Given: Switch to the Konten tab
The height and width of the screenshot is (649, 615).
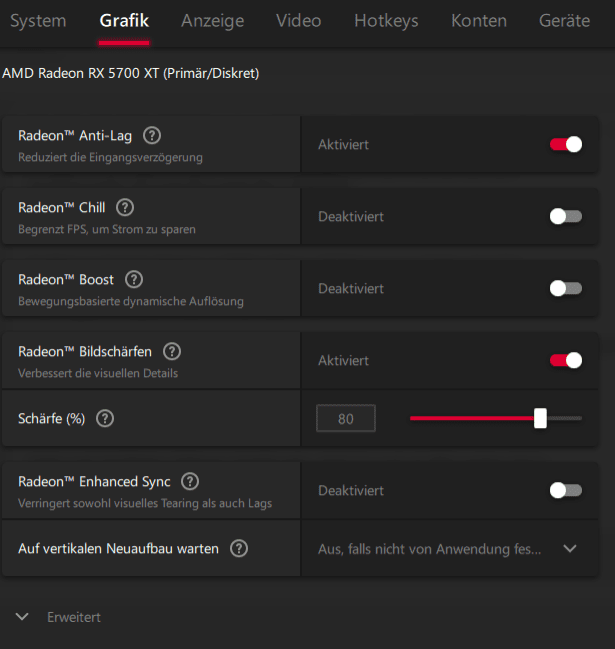Looking at the screenshot, I should click(x=479, y=21).
